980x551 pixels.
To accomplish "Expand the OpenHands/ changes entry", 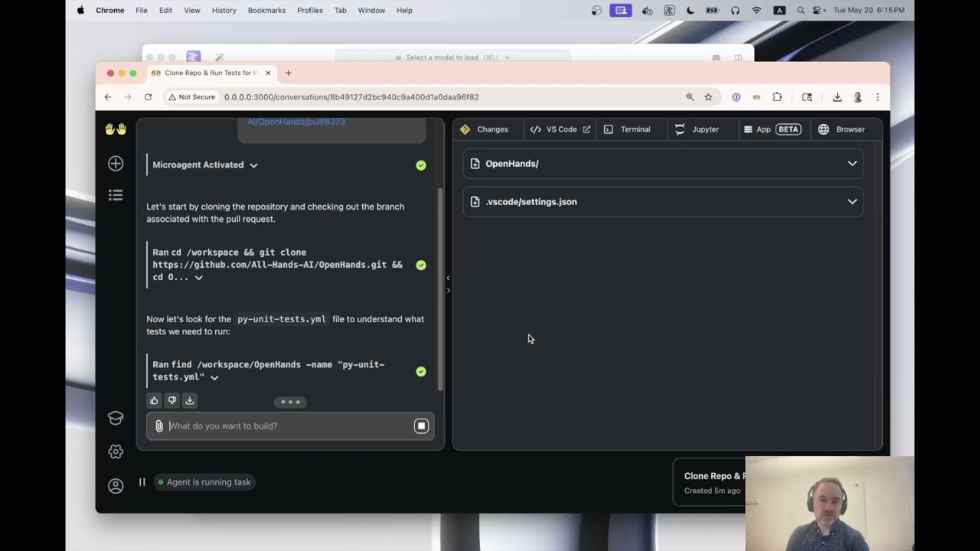I will click(x=852, y=164).
